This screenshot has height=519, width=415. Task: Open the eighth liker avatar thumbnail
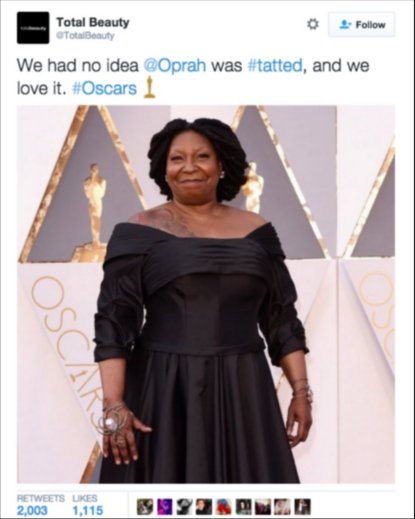(282, 507)
